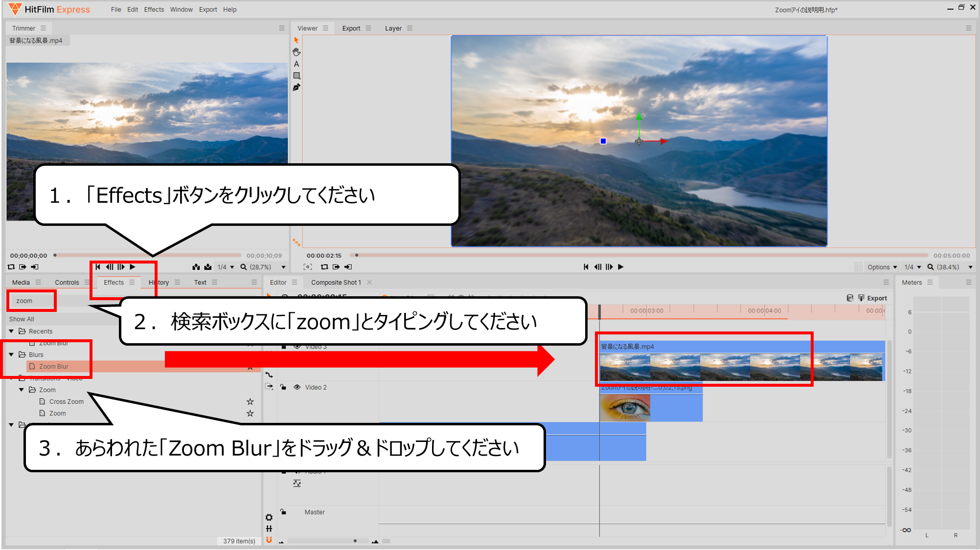The image size is (980, 550).
Task: Jump to start in Viewer playback
Action: coord(586,267)
